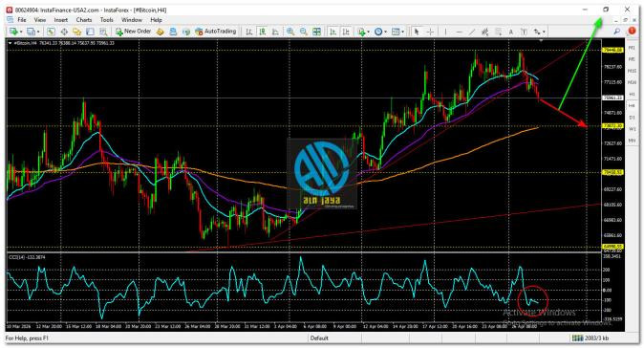Expand the Templates dropdown arrow

(x=402, y=32)
